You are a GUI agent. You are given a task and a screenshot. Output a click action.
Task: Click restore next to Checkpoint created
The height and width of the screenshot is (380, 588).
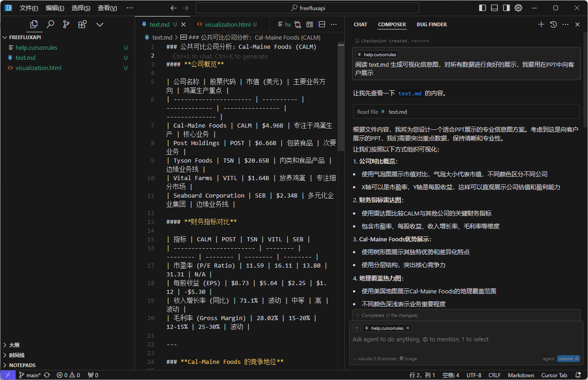click(x=420, y=41)
